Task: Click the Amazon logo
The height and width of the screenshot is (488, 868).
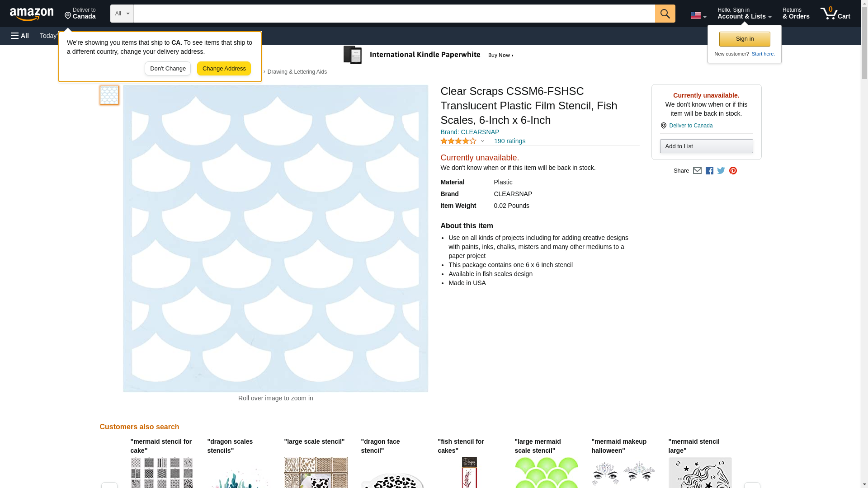Action: click(x=32, y=14)
